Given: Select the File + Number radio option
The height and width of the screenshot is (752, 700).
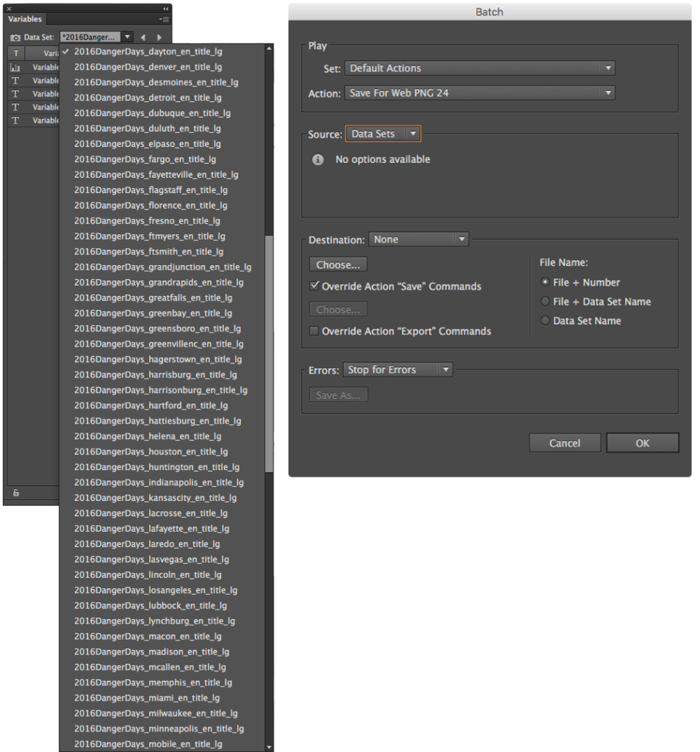Looking at the screenshot, I should click(545, 282).
